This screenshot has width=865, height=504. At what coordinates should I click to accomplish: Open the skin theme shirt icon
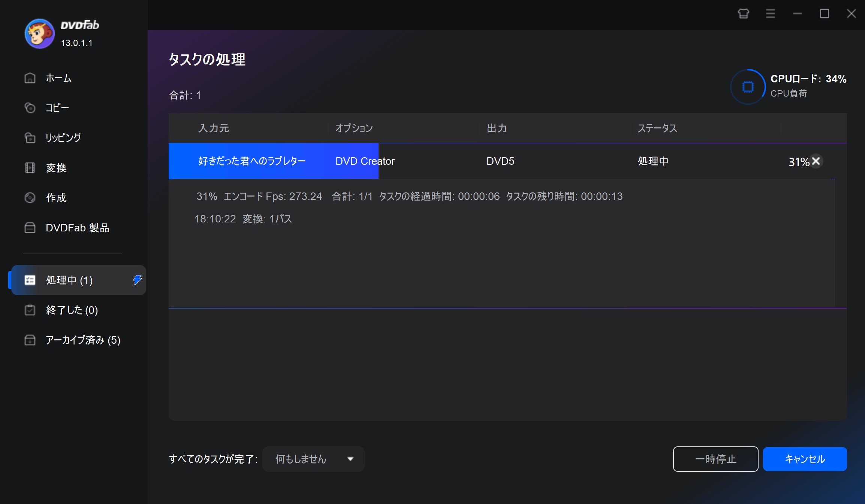pyautogui.click(x=744, y=14)
